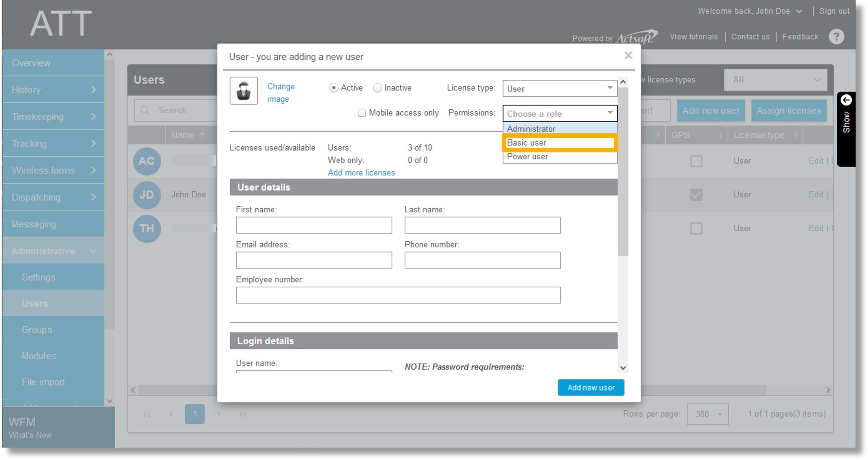Click the Add new user button
This screenshot has width=868, height=460.
[591, 388]
